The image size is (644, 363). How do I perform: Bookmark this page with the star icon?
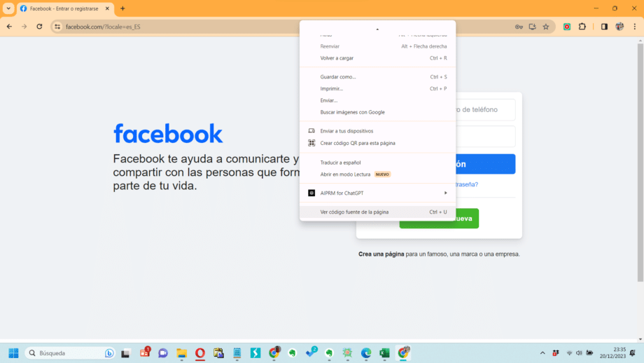(546, 27)
